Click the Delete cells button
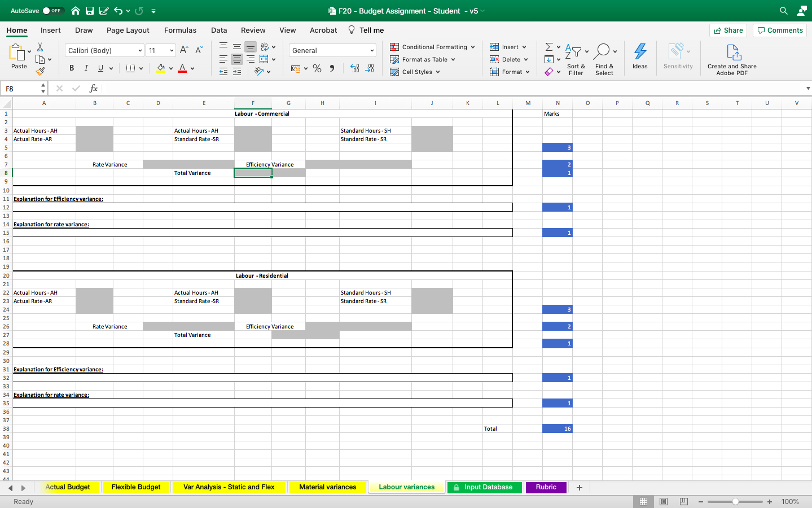The image size is (812, 508). 505,59
